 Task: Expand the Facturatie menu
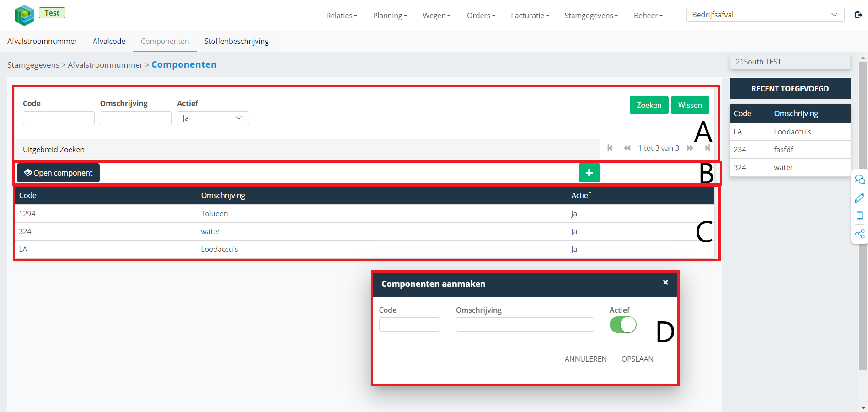530,16
